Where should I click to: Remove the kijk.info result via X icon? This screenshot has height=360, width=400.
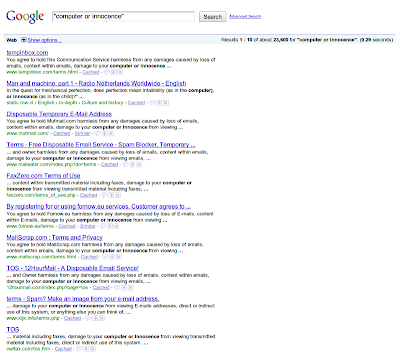pyautogui.click(x=102, y=318)
